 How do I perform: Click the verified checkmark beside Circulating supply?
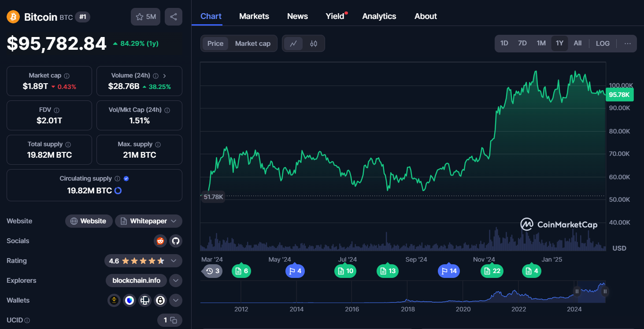[x=126, y=179]
